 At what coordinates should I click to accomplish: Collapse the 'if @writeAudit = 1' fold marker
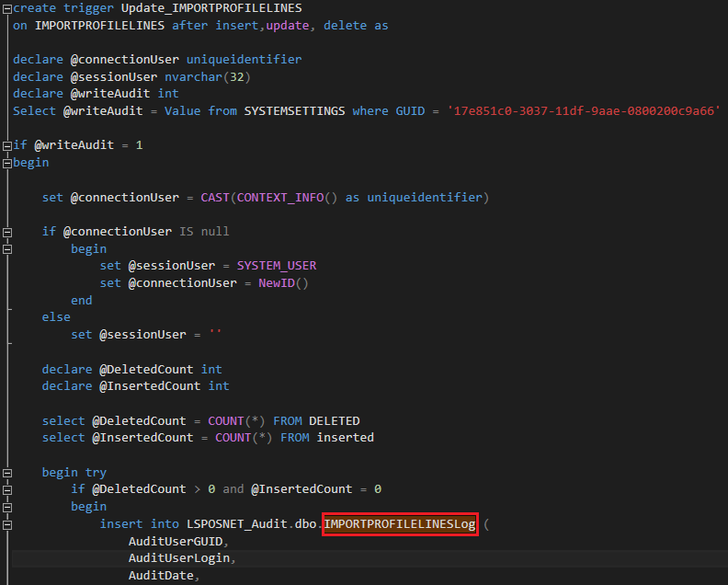coord(7,146)
